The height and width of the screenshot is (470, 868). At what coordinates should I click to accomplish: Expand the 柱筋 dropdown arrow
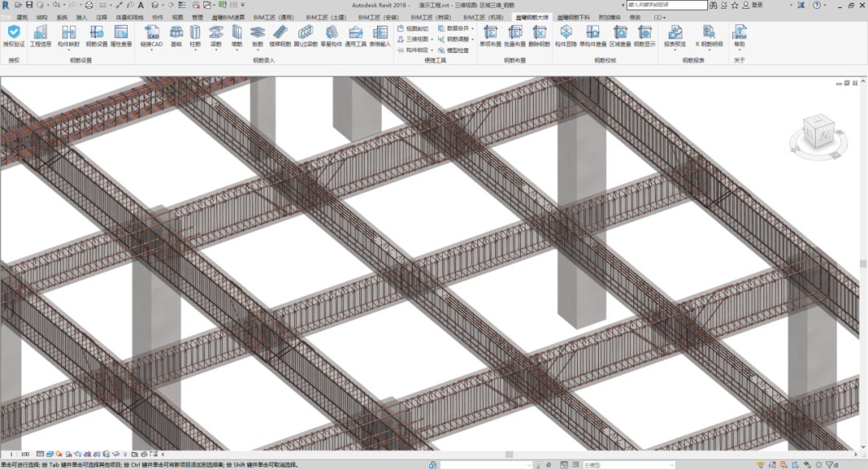[x=195, y=51]
